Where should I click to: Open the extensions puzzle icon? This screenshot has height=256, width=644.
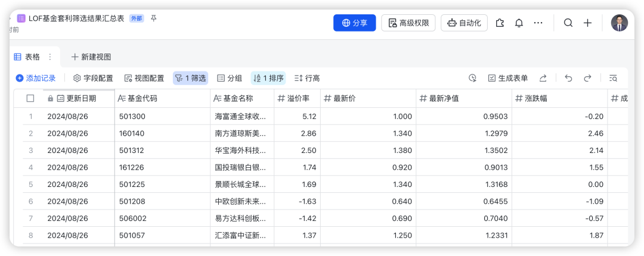coord(500,23)
